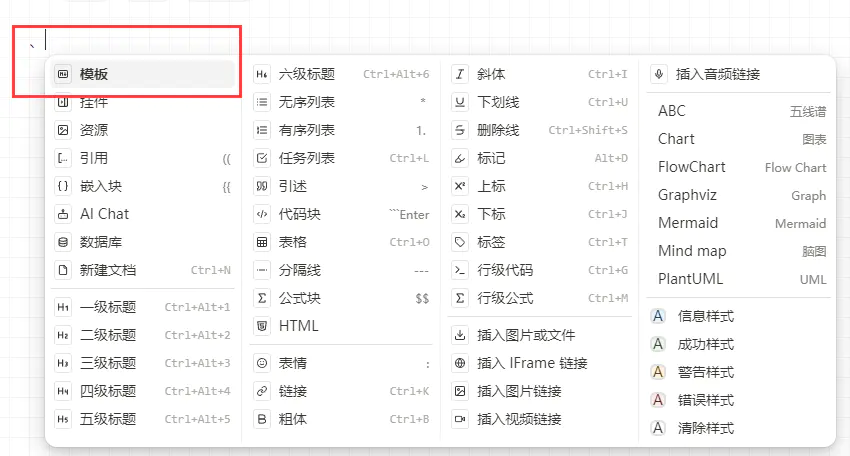This screenshot has height=456, width=850.
Task: Click the Flow Chart hint beside FlowChart
Action: pos(795,168)
